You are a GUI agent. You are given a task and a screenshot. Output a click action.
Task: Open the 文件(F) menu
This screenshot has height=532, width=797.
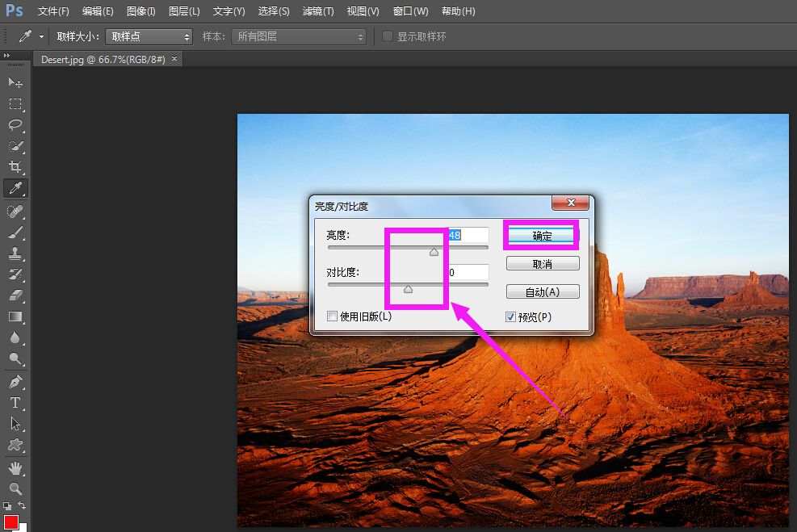click(x=53, y=11)
